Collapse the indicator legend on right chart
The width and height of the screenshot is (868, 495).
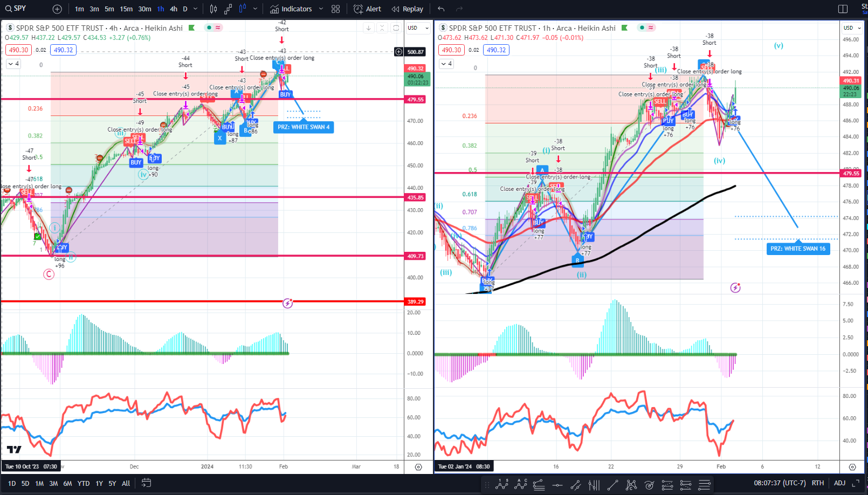click(x=446, y=64)
